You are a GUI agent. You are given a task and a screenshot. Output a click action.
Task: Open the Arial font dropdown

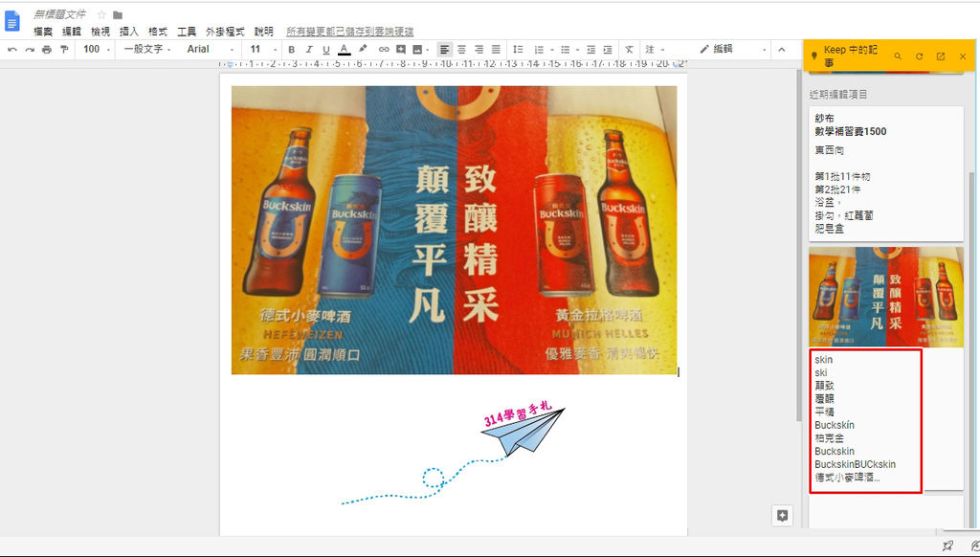(210, 49)
